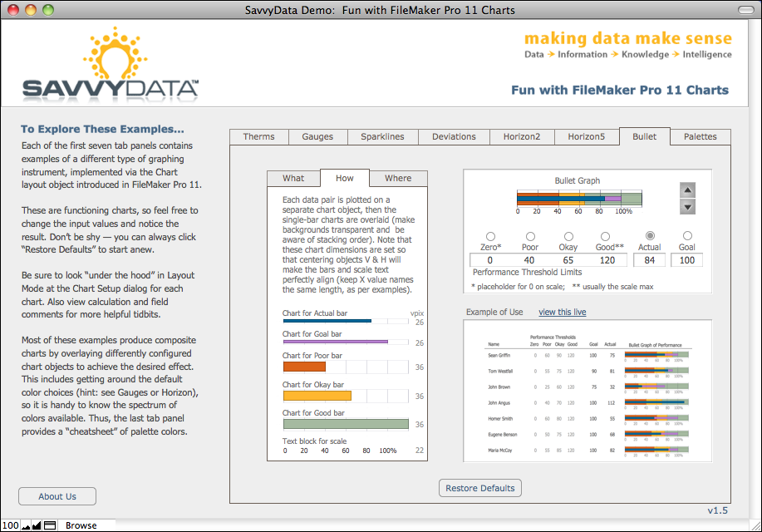Click the 'making data make sense' tagline
762x532 pixels.
628,38
